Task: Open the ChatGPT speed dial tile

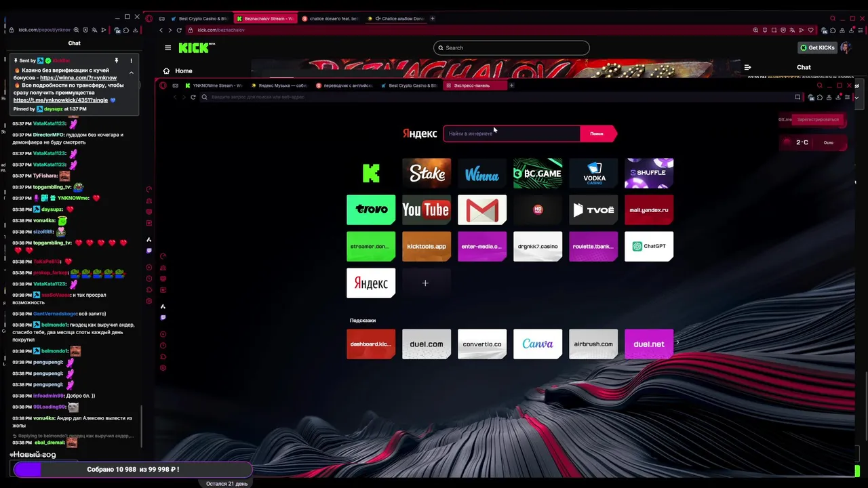Action: 649,246
